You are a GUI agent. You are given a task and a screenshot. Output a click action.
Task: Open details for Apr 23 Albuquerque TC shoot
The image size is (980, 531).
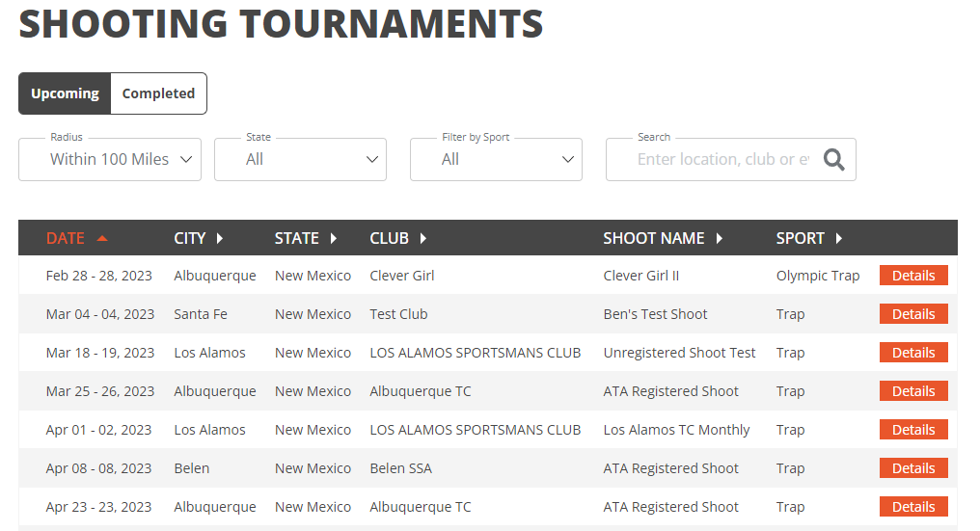pyautogui.click(x=913, y=507)
